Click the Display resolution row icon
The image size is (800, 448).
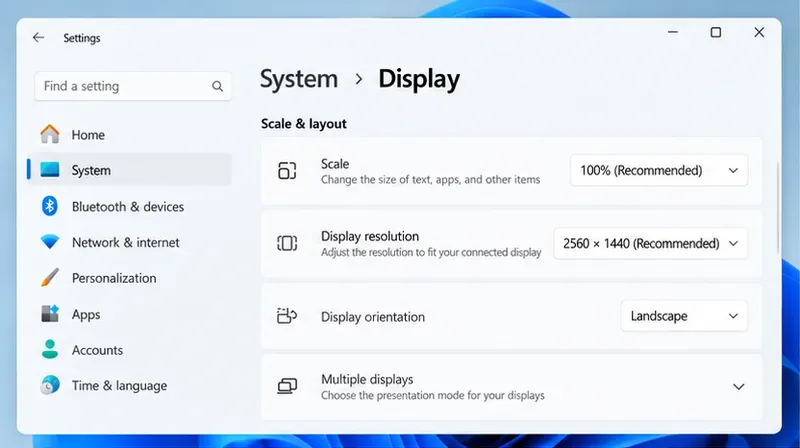tap(287, 243)
